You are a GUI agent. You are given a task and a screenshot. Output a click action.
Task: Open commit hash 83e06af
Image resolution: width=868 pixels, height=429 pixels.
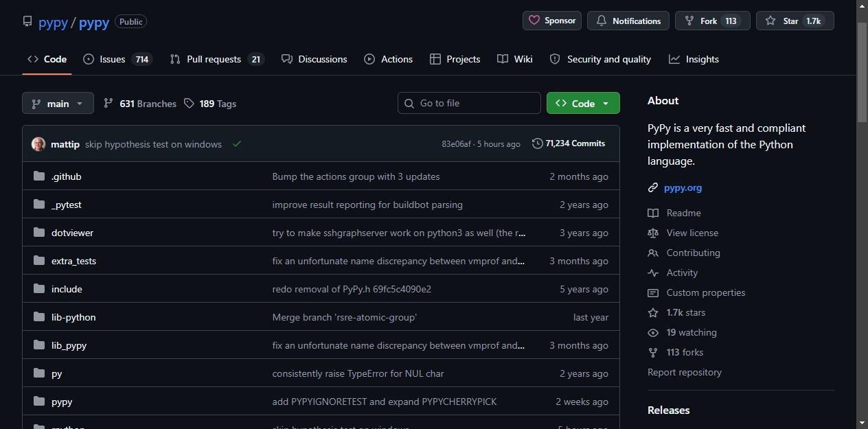457,144
